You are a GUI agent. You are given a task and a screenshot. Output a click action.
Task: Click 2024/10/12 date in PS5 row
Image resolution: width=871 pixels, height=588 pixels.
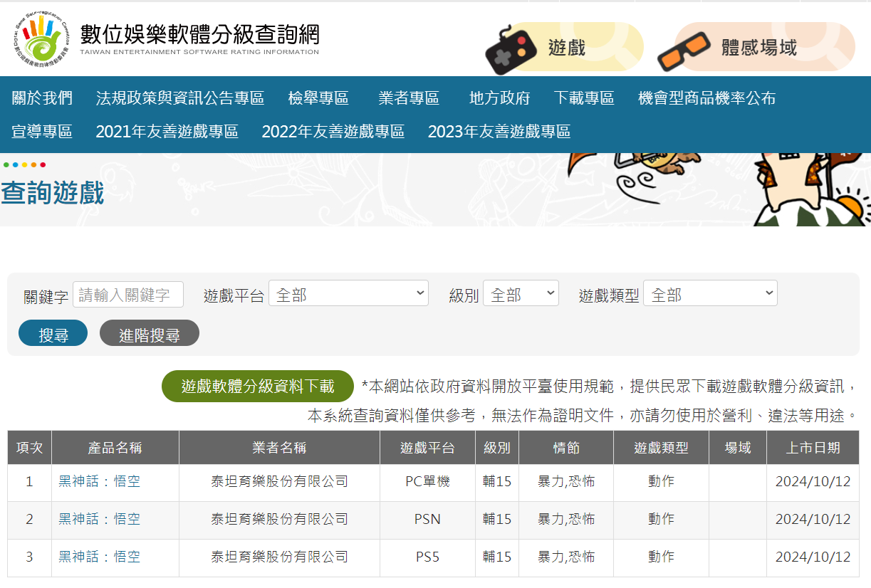[813, 557]
